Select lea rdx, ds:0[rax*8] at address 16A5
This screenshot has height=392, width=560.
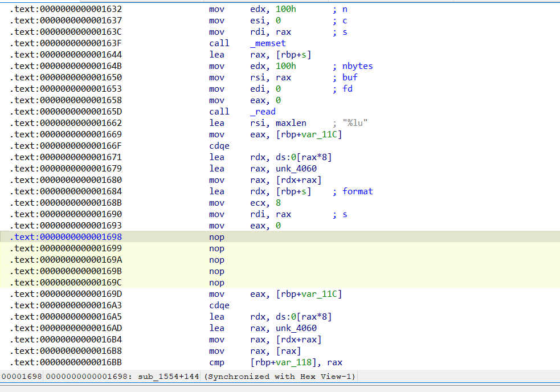(x=271, y=317)
